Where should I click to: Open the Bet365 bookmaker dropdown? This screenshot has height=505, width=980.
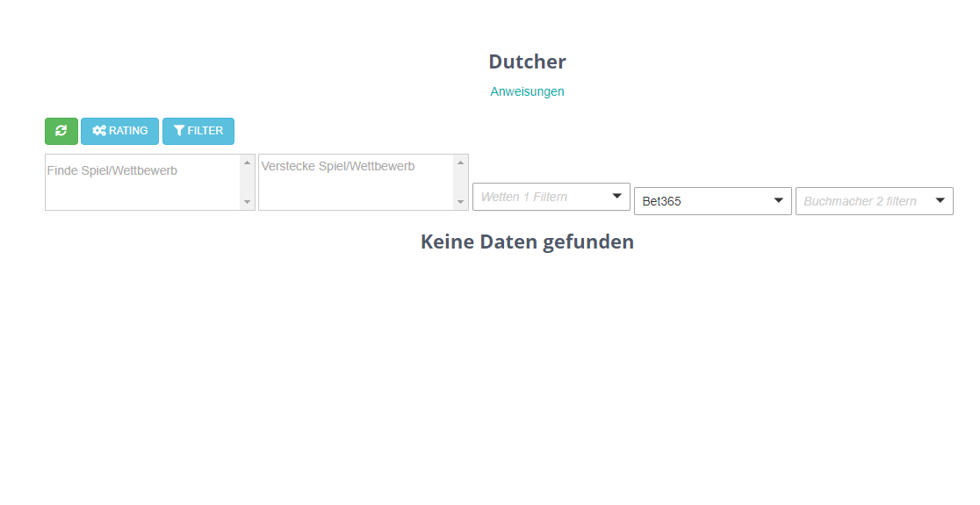713,201
